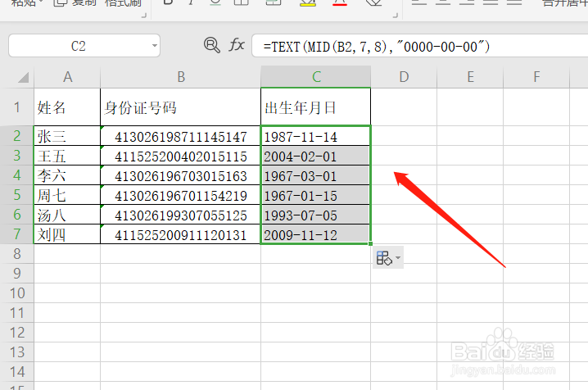Click the insert function fx icon
Image resolution: width=588 pixels, height=390 pixels.
click(x=237, y=45)
